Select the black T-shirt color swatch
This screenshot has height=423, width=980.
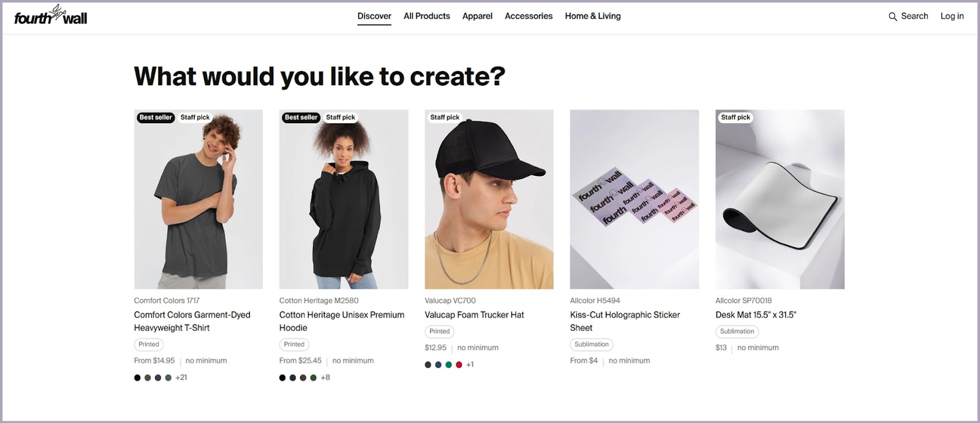pos(137,378)
